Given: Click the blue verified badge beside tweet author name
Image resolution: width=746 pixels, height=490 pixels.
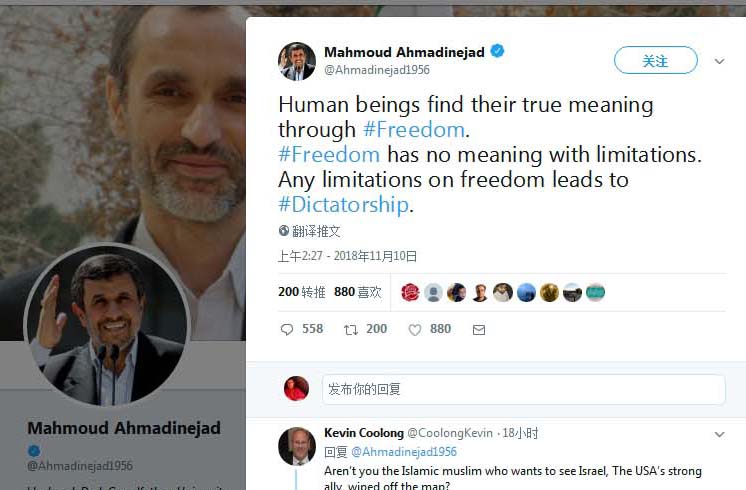Looking at the screenshot, I should 497,51.
